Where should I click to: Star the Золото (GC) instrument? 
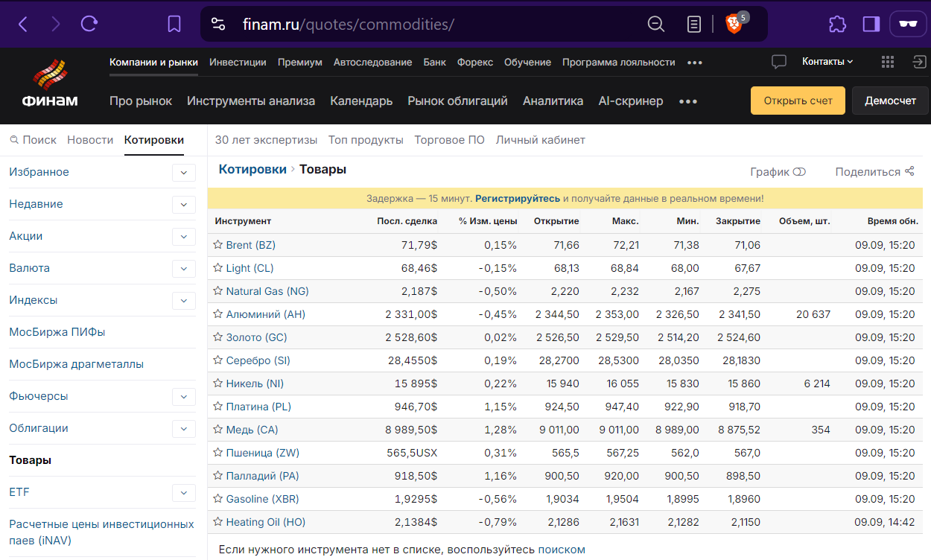click(218, 337)
